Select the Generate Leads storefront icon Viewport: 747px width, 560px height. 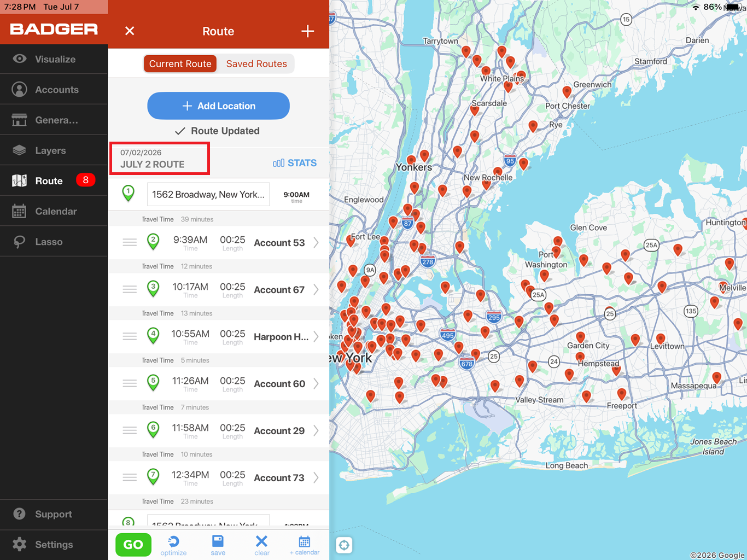[x=19, y=120]
